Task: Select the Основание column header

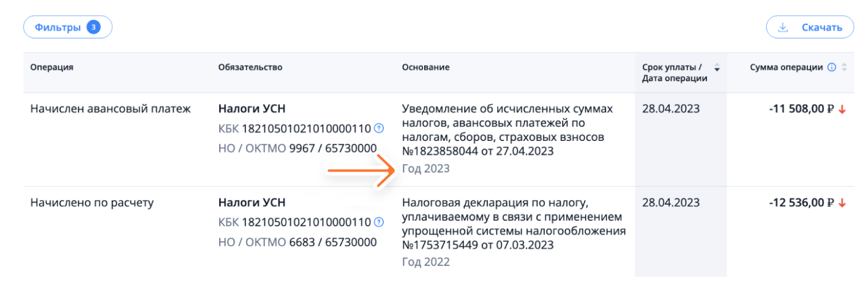Action: pos(425,67)
